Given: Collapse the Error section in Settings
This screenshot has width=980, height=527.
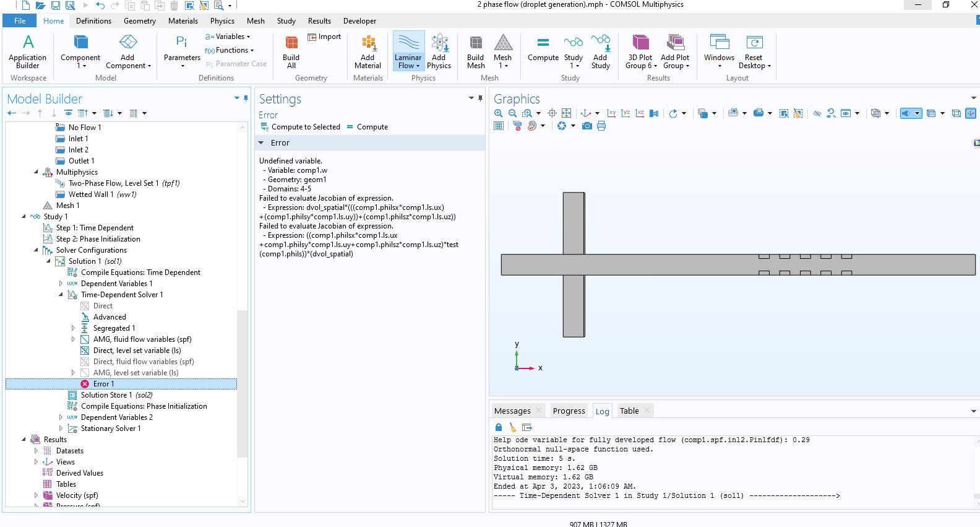Looking at the screenshot, I should click(262, 143).
